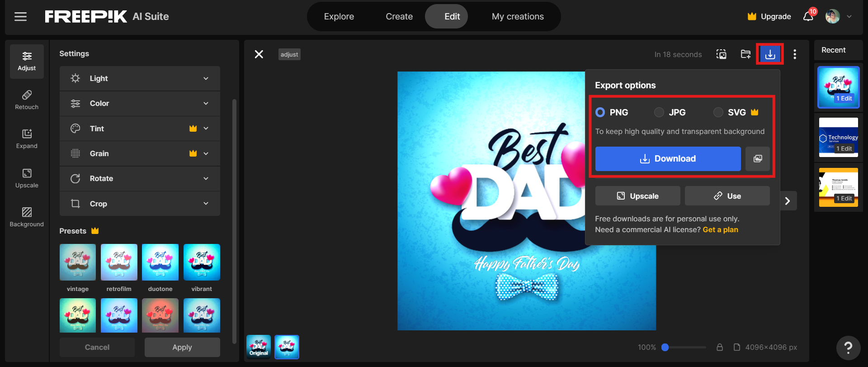
Task: Click the Presets premium crown icon
Action: click(95, 231)
